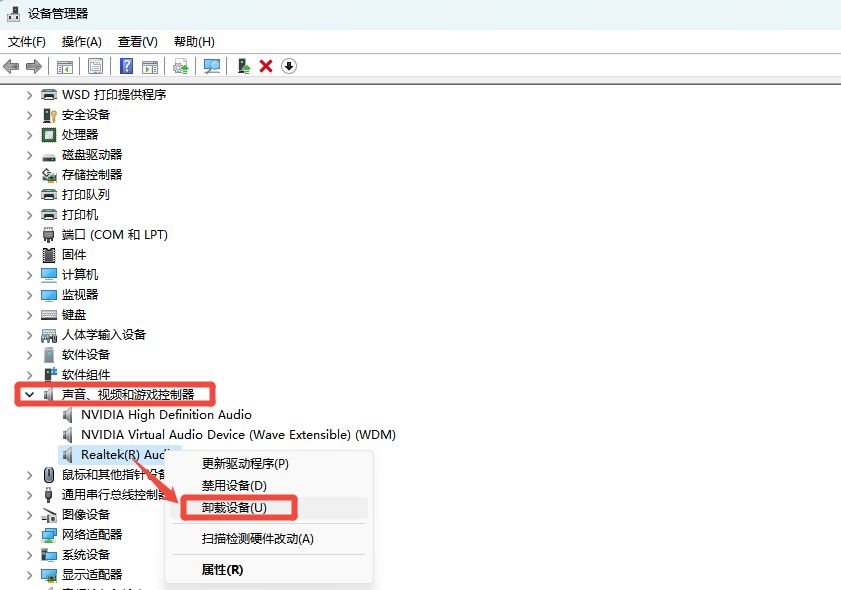This screenshot has height=590, width=841.
Task: Click the 固件 firmware icon
Action: coord(49,255)
